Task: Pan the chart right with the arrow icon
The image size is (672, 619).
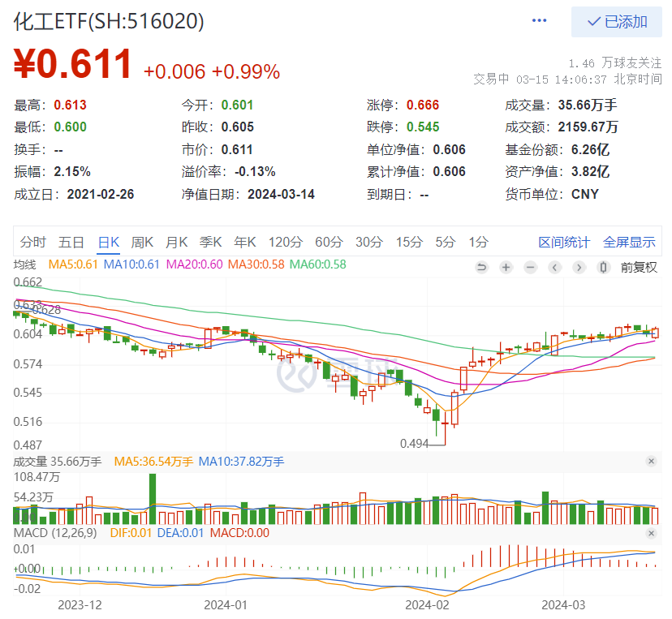Action: coord(579,267)
